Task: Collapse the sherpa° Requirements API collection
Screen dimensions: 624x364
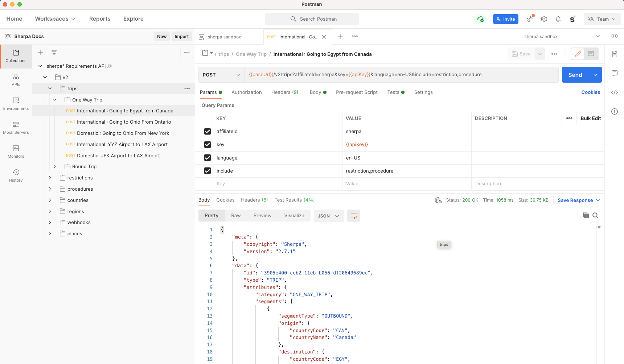Action: (40, 66)
